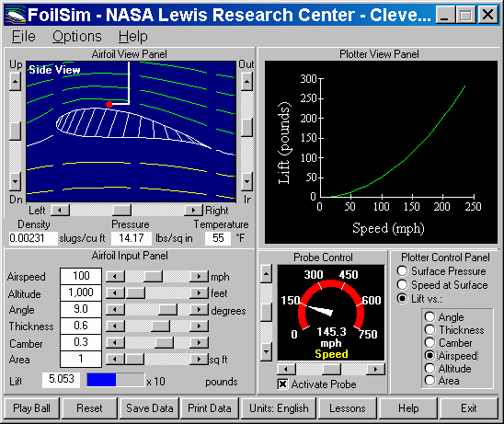The image size is (504, 424).
Task: Click the Print Data button
Action: [210, 408]
